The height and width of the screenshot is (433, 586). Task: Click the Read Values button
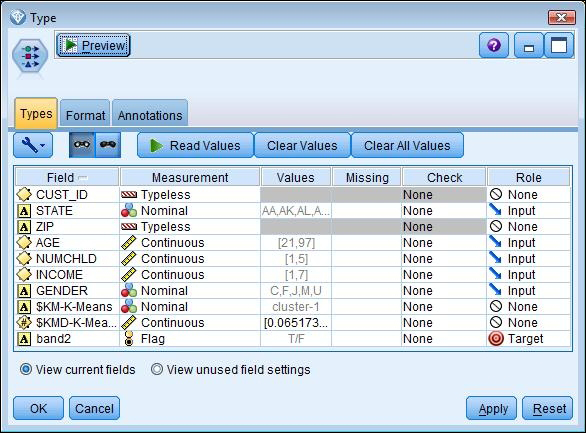tap(195, 145)
